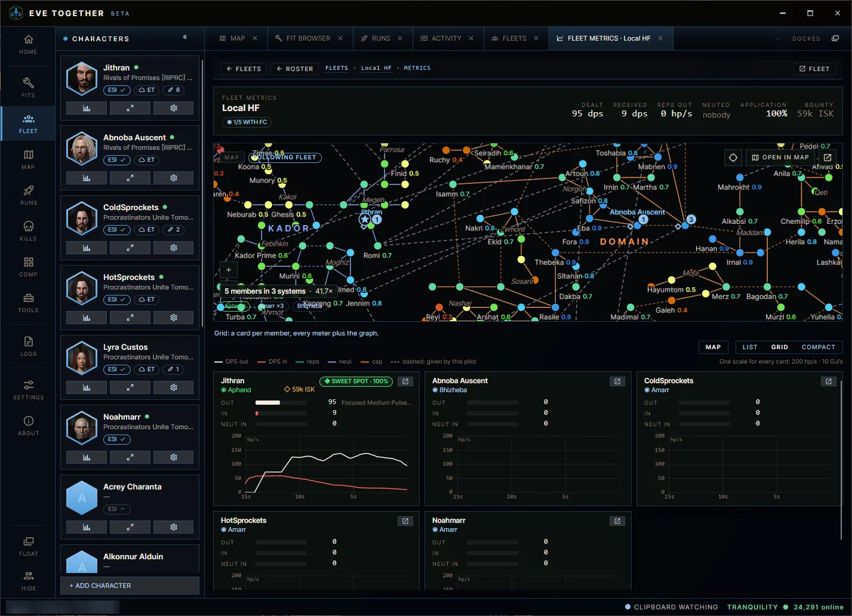This screenshot has height=616, width=852.
Task: Click the 1/5 WITH FC badge
Action: [x=246, y=122]
